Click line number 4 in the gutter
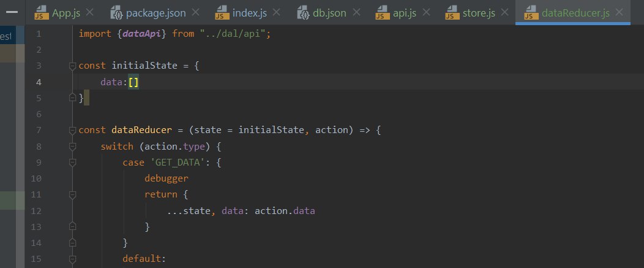The width and height of the screenshot is (644, 268). click(x=39, y=82)
